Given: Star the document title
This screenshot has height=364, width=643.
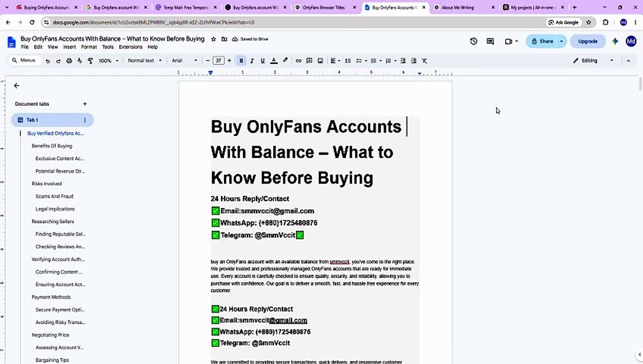Looking at the screenshot, I should click(213, 39).
